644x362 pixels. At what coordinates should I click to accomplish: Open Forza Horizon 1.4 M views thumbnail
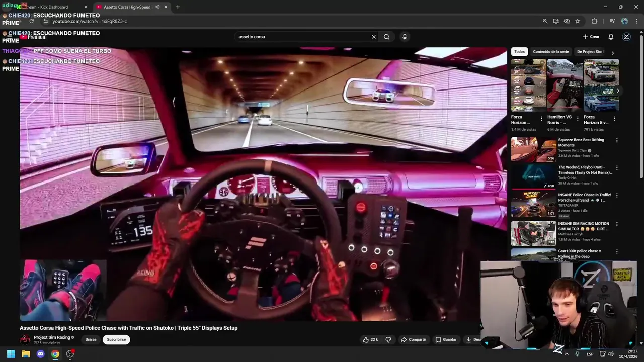point(528,85)
